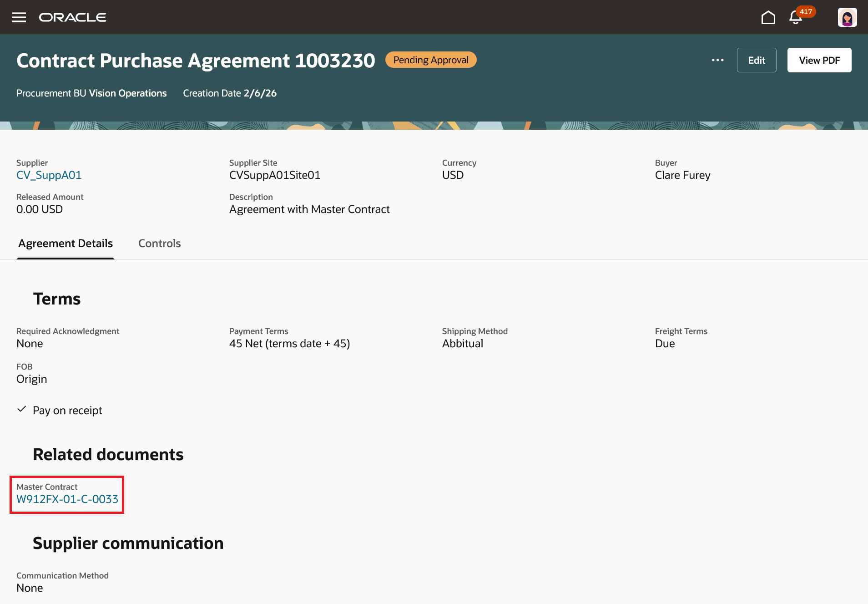Click the Pending Approval status badge

tap(430, 60)
